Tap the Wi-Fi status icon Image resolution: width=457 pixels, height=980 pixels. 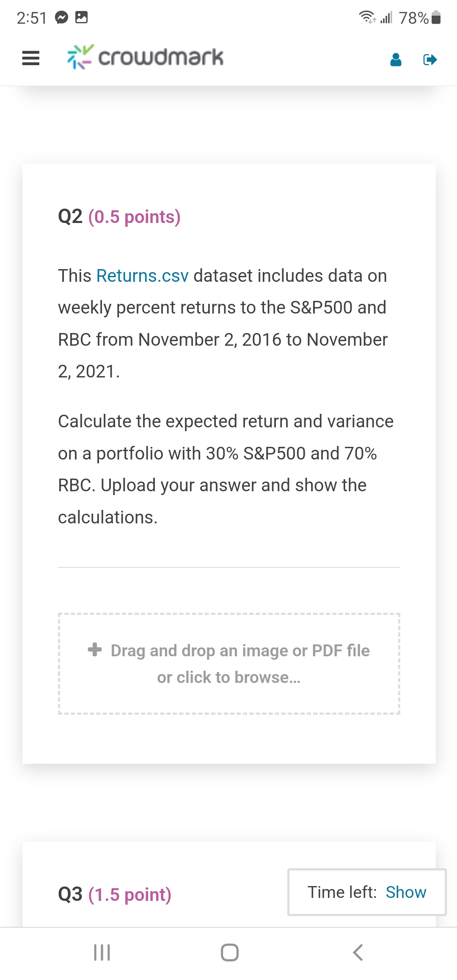[367, 17]
